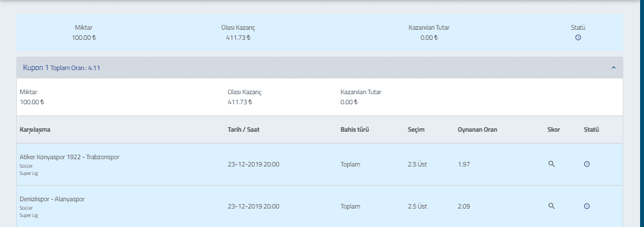Click the Skor column header
This screenshot has height=227, width=644.
pos(554,129)
